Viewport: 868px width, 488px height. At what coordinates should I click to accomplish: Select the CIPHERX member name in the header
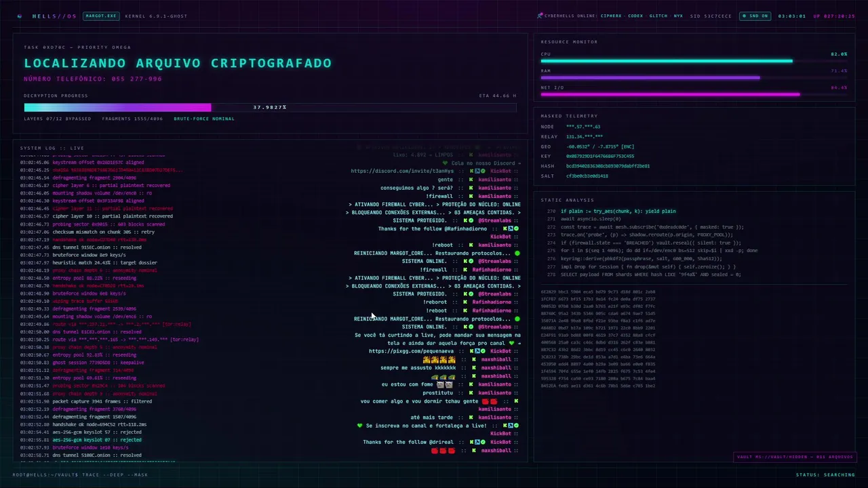(x=610, y=16)
